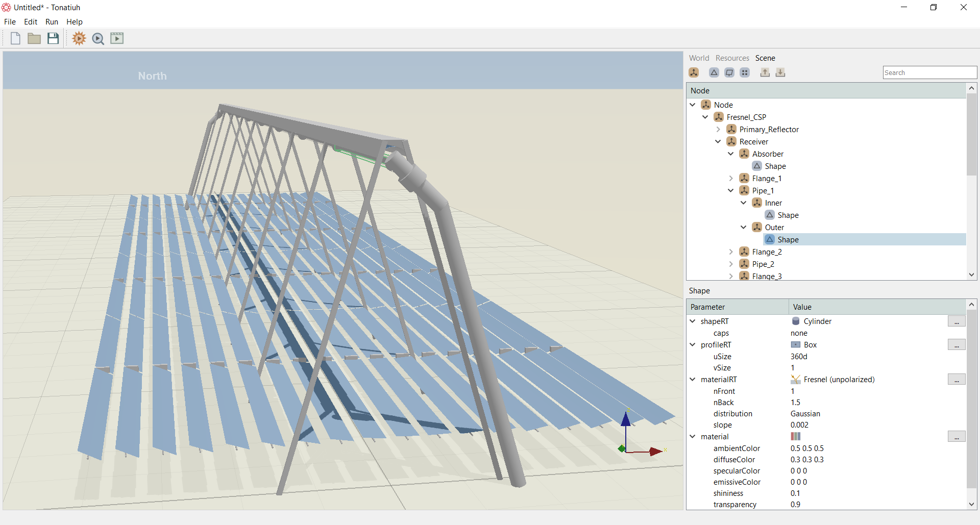
Task: Collapse the shapeRT parameter group
Action: (693, 321)
